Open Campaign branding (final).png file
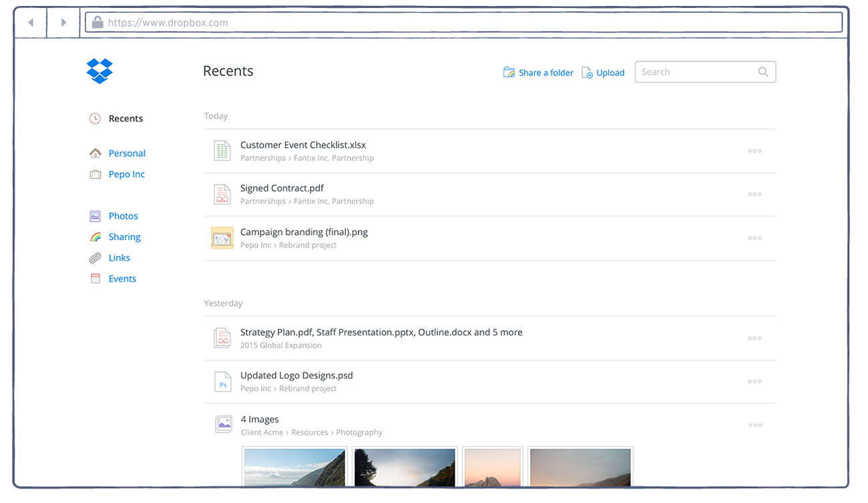 (304, 232)
